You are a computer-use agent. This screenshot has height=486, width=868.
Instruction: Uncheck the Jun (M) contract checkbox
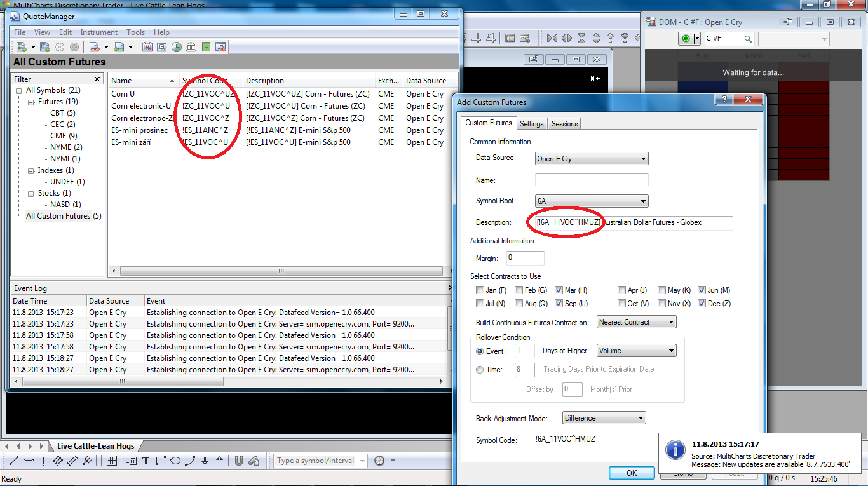(x=702, y=290)
